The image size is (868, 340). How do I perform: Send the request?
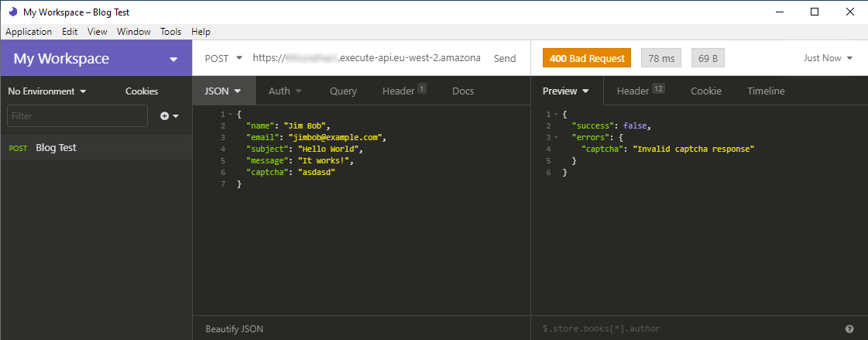click(505, 58)
